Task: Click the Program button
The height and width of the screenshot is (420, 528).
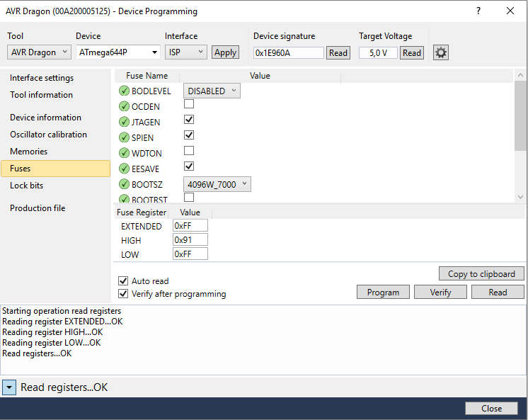Action: point(383,292)
